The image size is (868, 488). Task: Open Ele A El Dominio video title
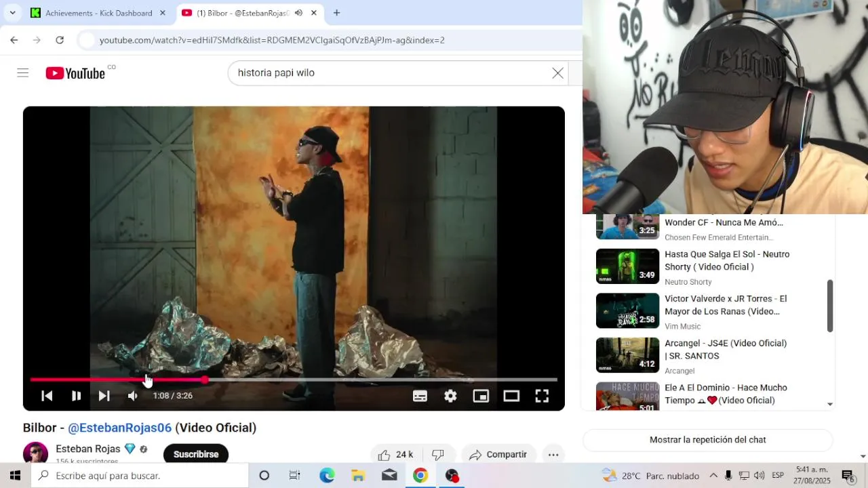(x=726, y=394)
